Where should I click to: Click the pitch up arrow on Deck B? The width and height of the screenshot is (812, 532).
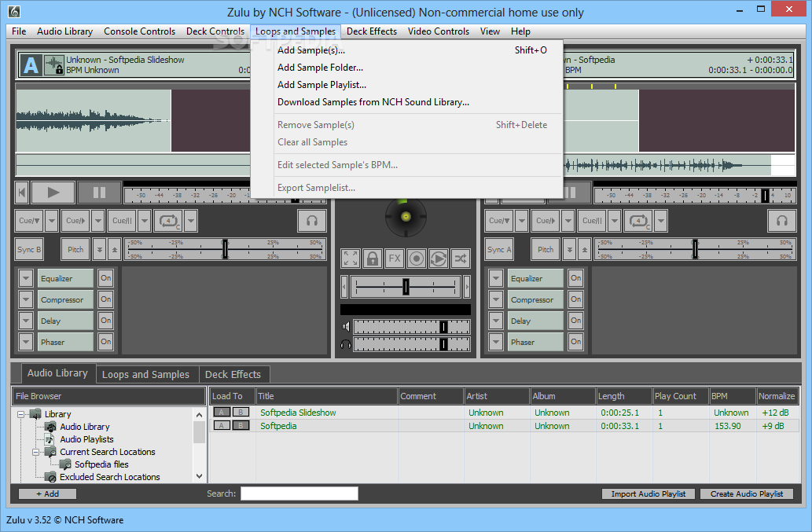(x=584, y=249)
